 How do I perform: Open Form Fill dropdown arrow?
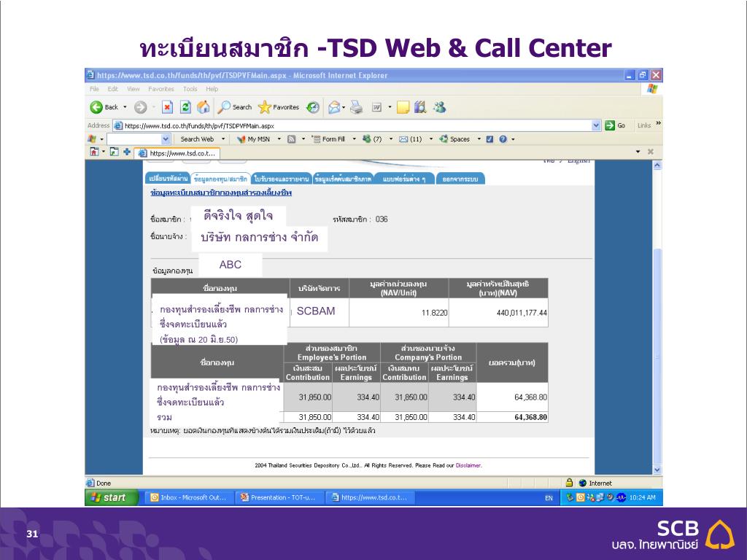(x=354, y=139)
